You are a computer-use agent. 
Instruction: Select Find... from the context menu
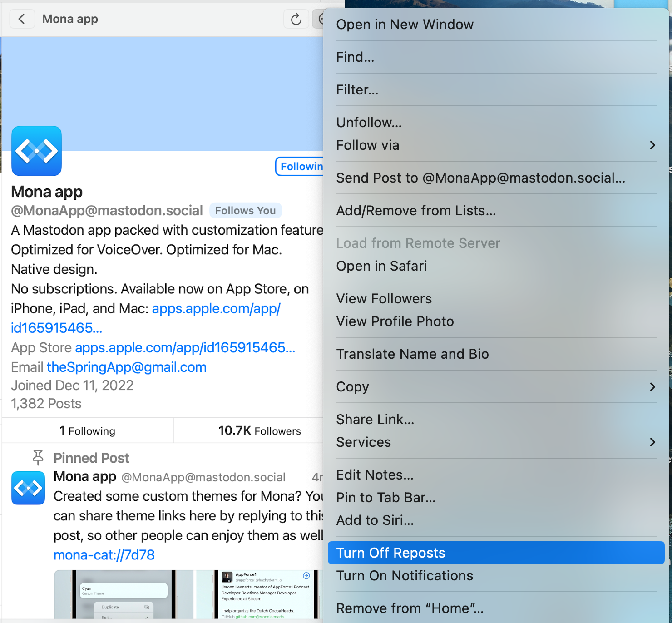click(x=496, y=57)
